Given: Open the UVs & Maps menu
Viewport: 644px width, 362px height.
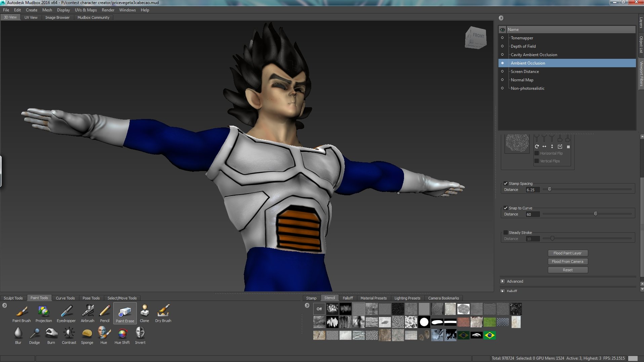Looking at the screenshot, I should pyautogui.click(x=86, y=10).
